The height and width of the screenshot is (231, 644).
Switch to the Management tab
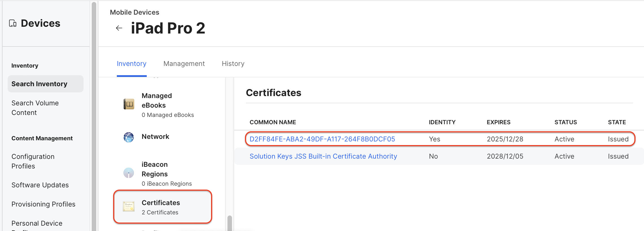[x=184, y=64]
